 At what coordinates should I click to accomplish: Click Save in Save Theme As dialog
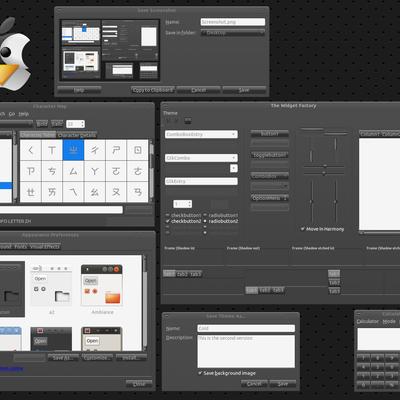283,384
